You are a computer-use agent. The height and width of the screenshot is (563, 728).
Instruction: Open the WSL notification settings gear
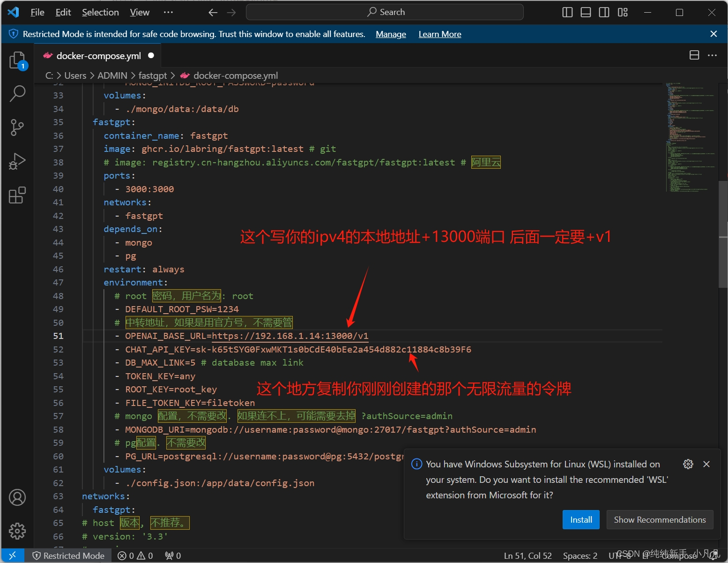pos(688,464)
